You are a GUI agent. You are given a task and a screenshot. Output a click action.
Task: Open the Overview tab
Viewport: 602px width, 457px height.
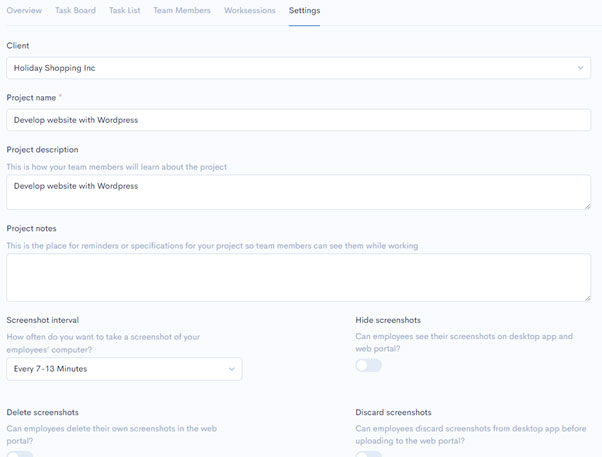click(24, 11)
